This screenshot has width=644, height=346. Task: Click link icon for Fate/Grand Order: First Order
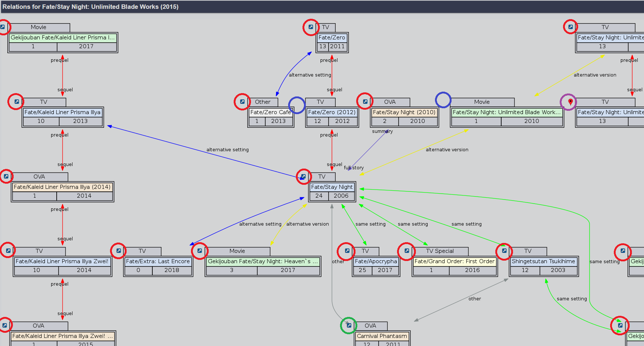pyautogui.click(x=407, y=251)
